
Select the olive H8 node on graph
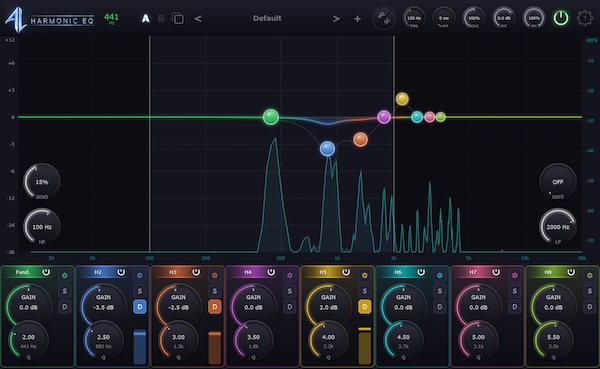tap(441, 117)
